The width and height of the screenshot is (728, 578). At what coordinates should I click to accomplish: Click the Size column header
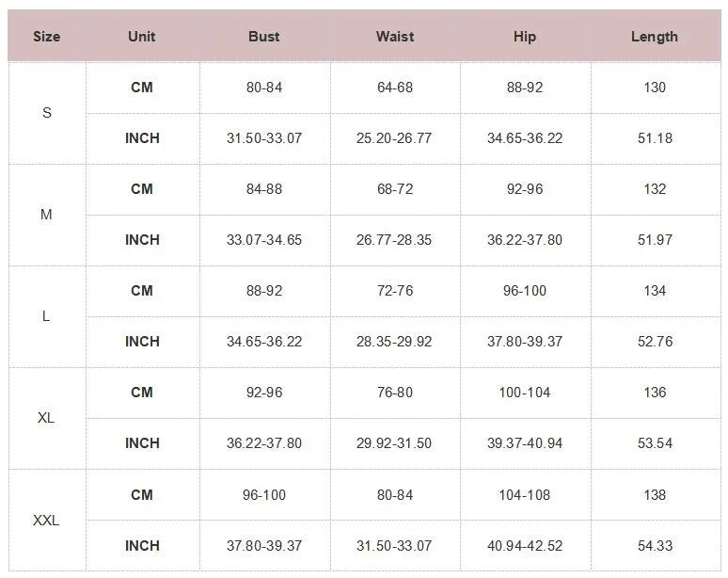(46, 37)
